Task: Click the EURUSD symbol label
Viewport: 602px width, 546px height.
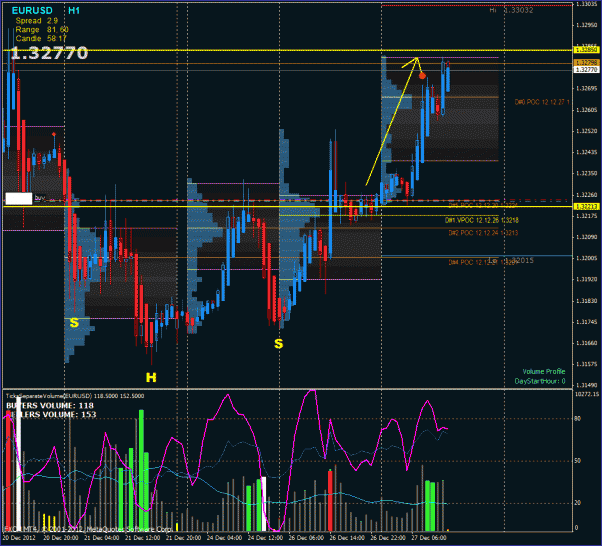Action: 32,11
